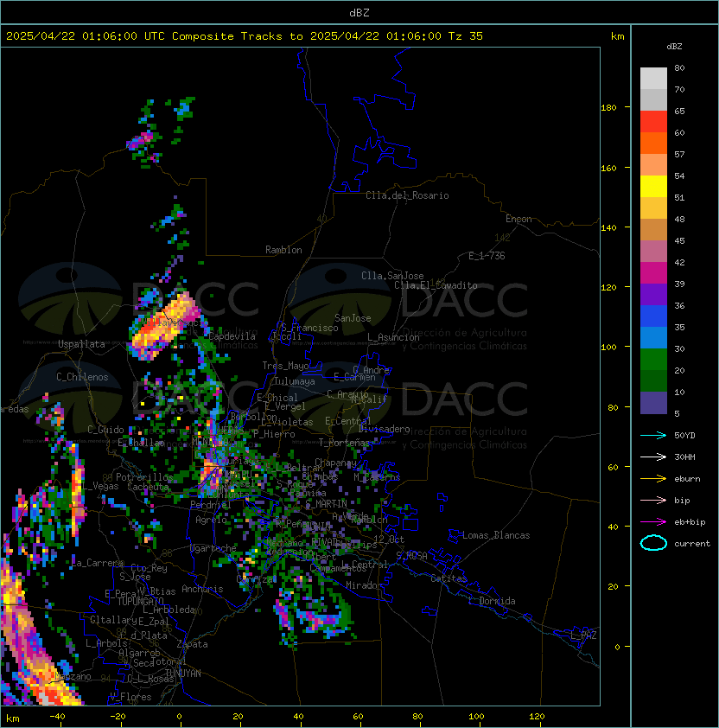
Task: Click the yellow eburn arrow icon
Action: (x=653, y=479)
